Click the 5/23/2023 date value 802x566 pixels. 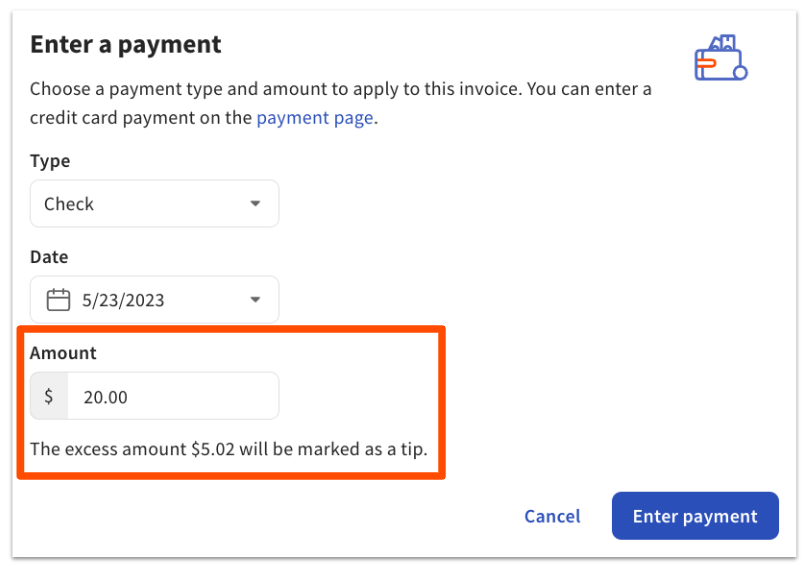[x=124, y=300]
